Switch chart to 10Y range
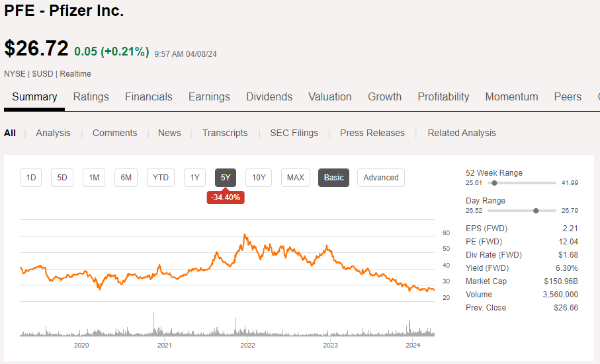The width and height of the screenshot is (600, 364). (x=259, y=178)
